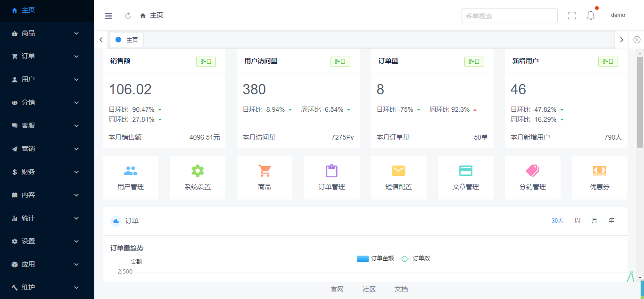Collapse the sidebar with the menu fold icon
This screenshot has height=299, width=644.
click(108, 16)
